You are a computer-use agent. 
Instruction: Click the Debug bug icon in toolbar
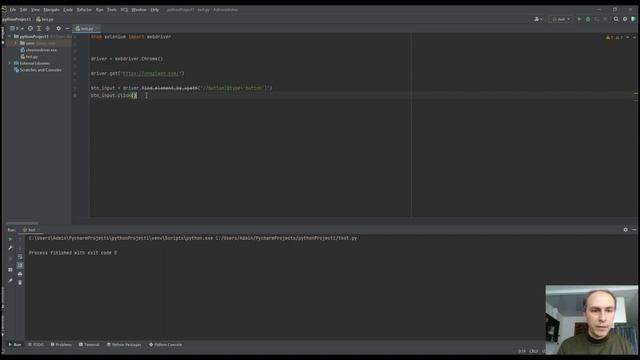pyautogui.click(x=588, y=19)
